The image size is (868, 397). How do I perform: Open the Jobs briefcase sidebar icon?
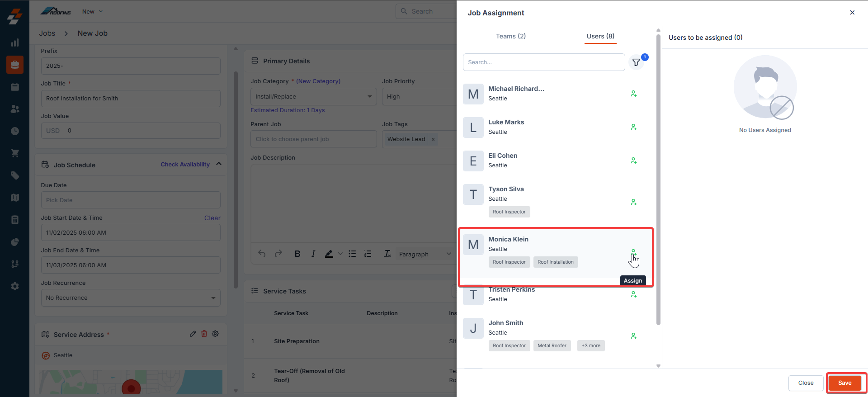(15, 65)
